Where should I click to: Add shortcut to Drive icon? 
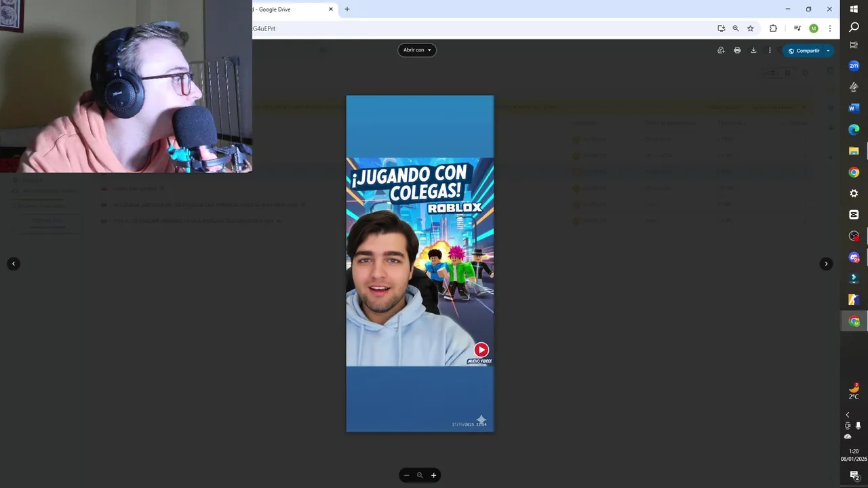click(721, 50)
